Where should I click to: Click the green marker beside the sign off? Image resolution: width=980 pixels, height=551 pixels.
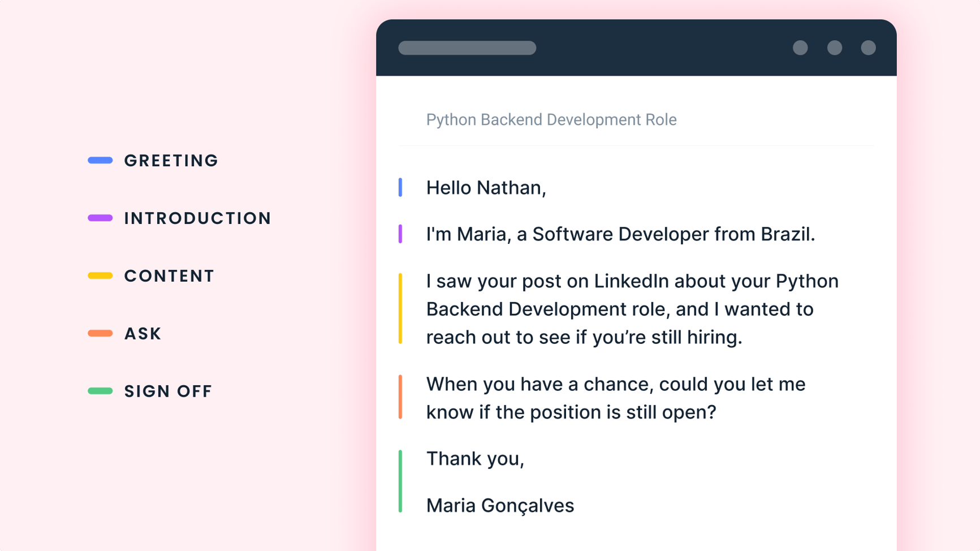pos(401,481)
